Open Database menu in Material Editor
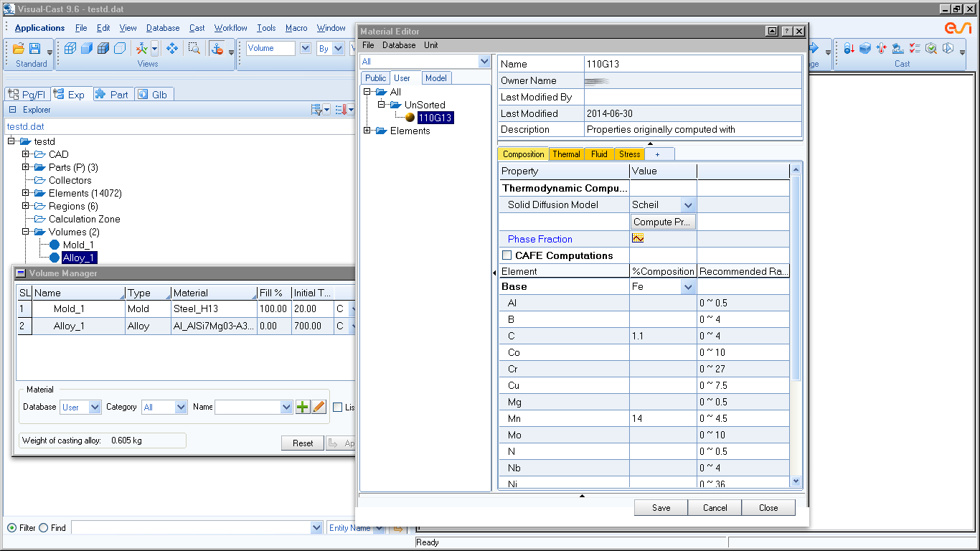The width and height of the screenshot is (980, 551). (399, 45)
